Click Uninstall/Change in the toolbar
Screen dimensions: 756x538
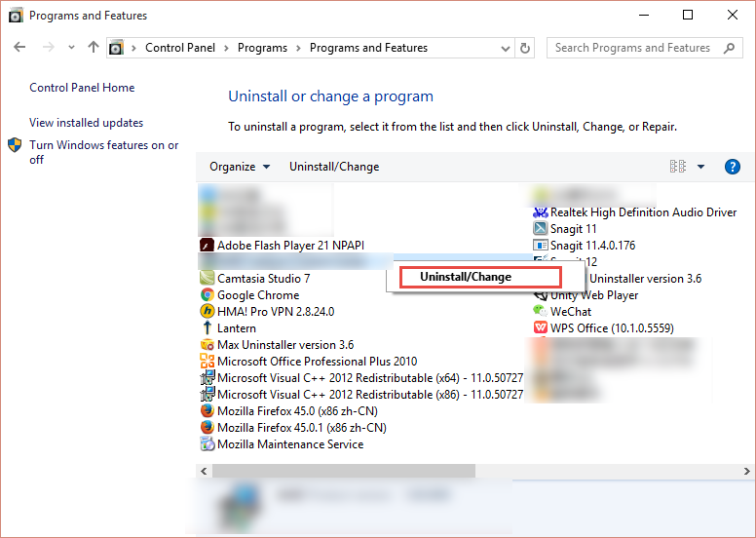click(334, 167)
